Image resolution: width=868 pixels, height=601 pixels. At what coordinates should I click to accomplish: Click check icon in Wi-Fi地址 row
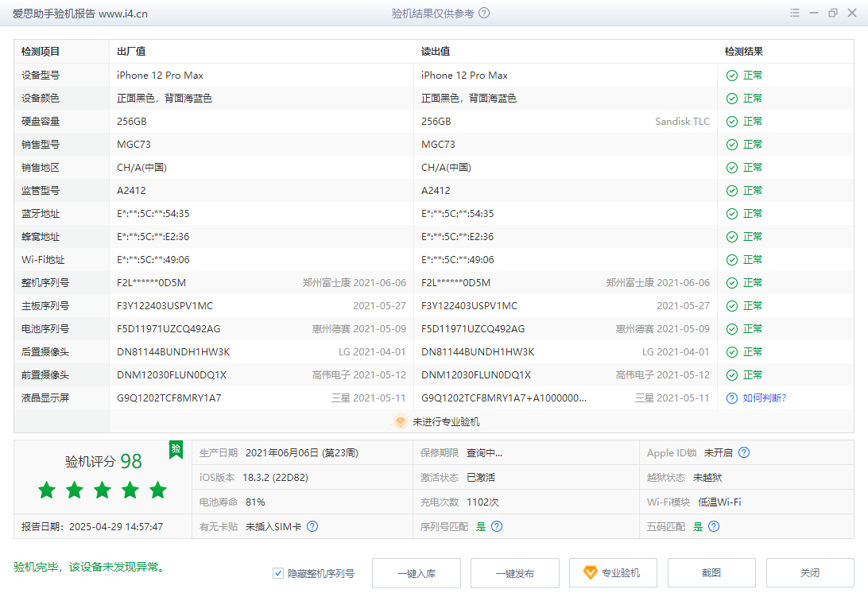(732, 259)
